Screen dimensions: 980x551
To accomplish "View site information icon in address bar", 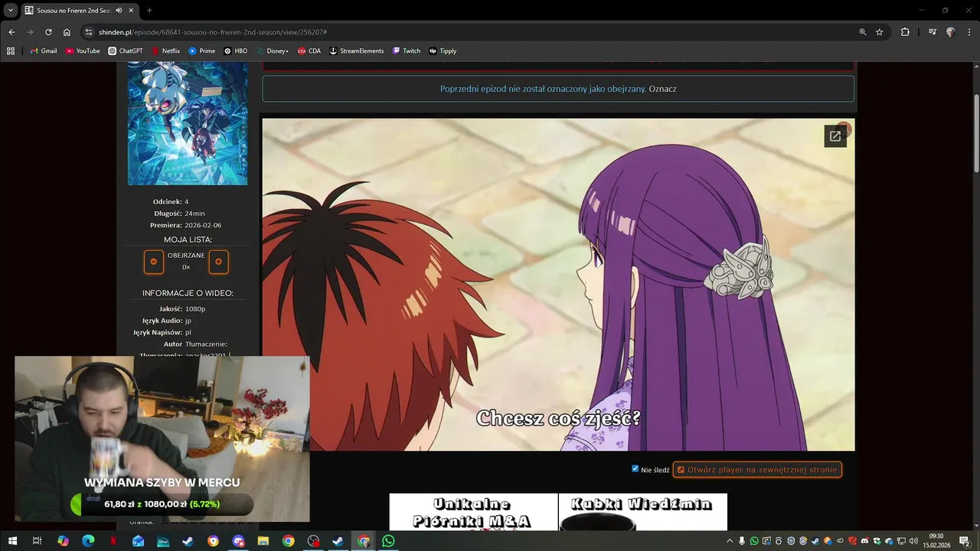I will point(89,32).
